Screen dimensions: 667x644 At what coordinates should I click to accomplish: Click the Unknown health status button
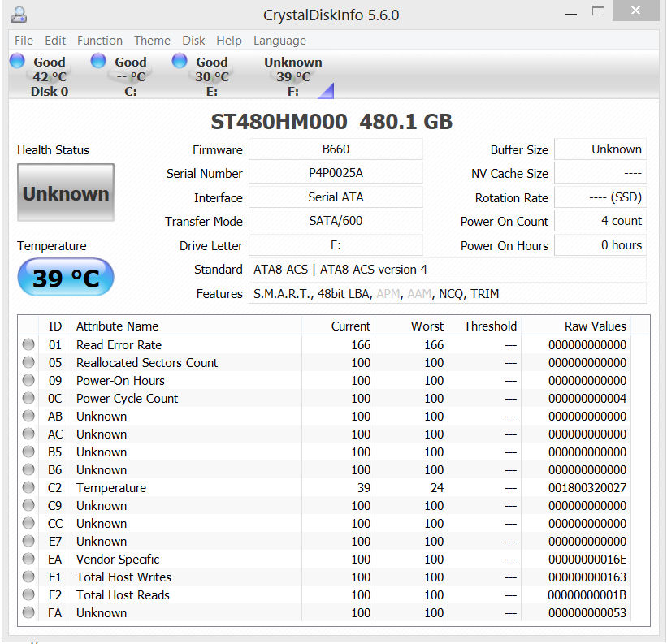point(66,193)
